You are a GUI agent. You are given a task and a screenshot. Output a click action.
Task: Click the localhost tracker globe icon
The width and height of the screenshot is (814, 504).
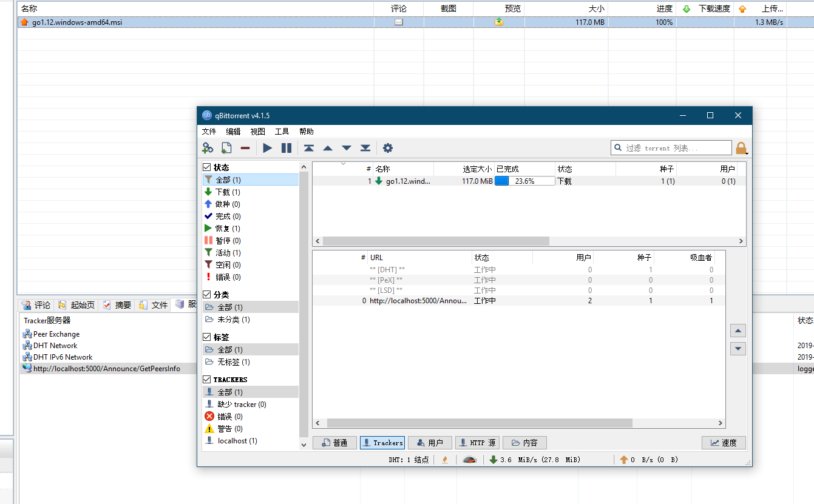[x=27, y=368]
